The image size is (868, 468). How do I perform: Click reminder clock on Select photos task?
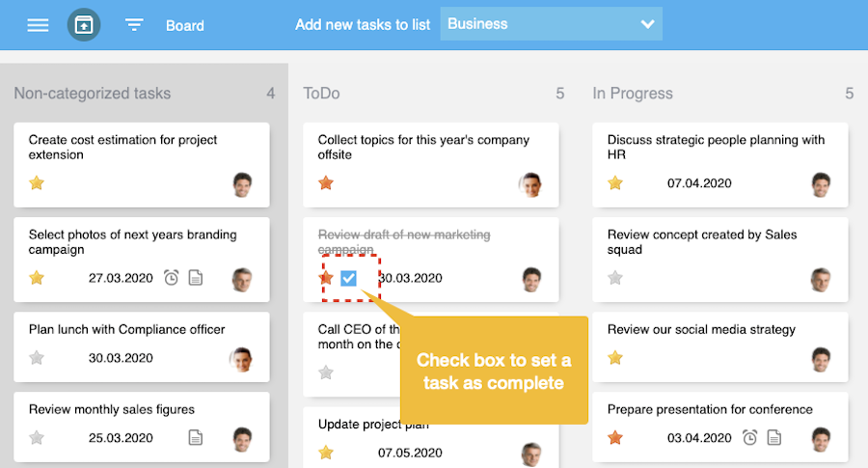click(172, 278)
